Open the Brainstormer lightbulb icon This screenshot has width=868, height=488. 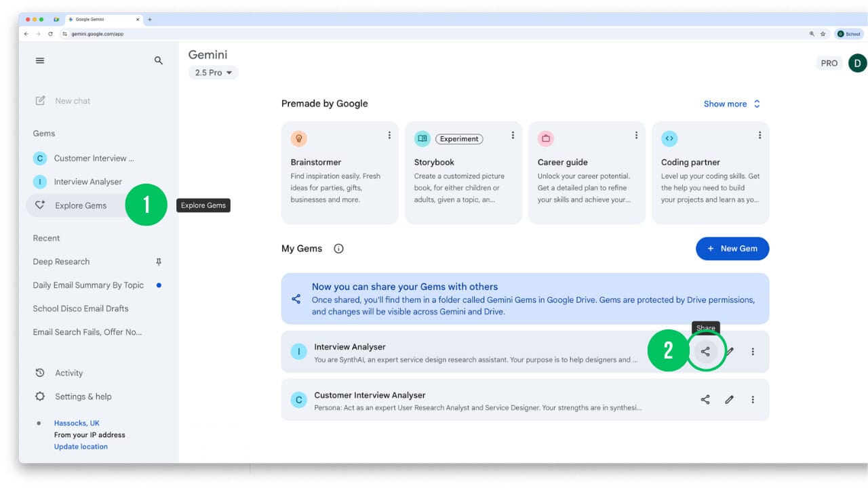tap(298, 139)
